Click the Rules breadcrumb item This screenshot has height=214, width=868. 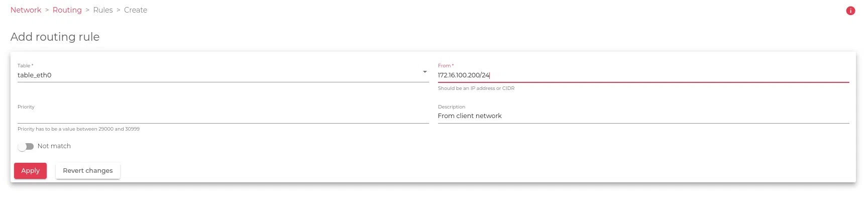(x=103, y=10)
